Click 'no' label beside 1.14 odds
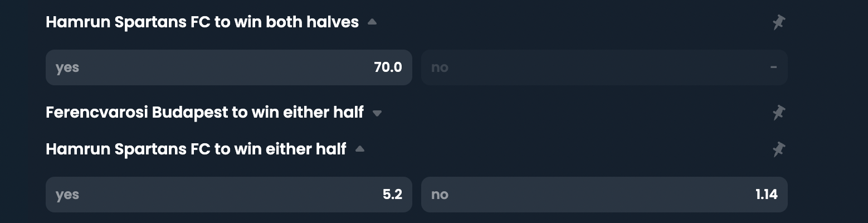The height and width of the screenshot is (223, 868). click(x=440, y=195)
